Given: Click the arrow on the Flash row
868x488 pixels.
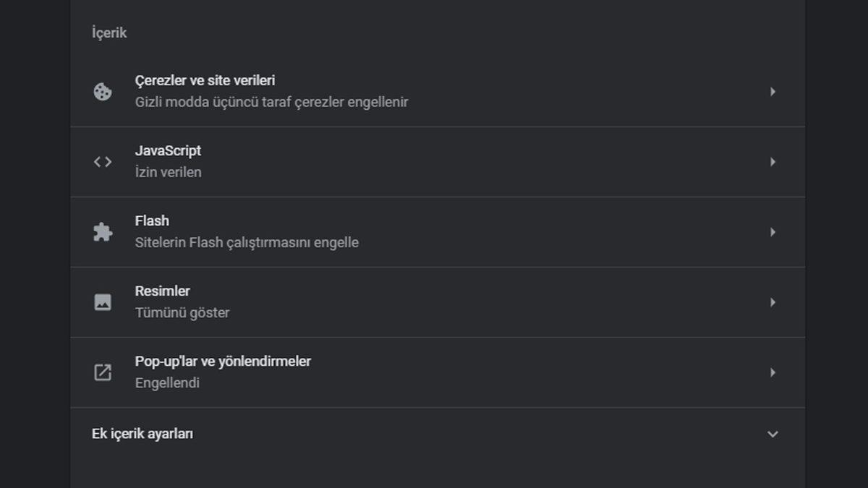Looking at the screenshot, I should point(773,231).
